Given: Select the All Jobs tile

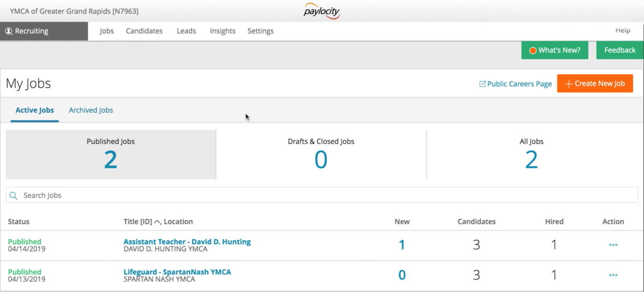Looking at the screenshot, I should [531, 154].
